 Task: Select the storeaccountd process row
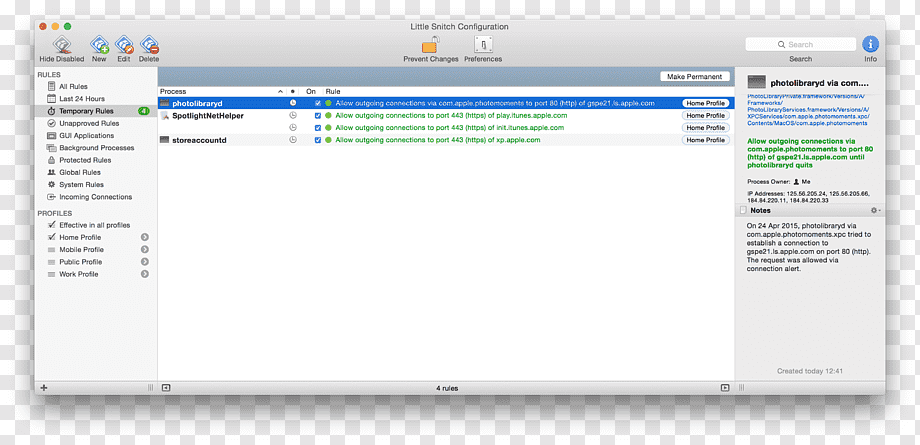coord(446,140)
